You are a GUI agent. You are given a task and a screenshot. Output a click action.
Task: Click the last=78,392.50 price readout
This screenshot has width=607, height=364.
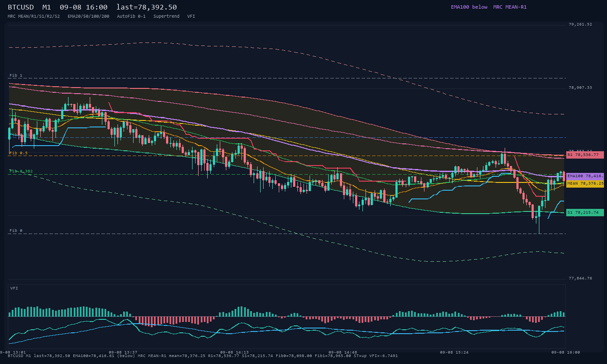[x=147, y=7]
